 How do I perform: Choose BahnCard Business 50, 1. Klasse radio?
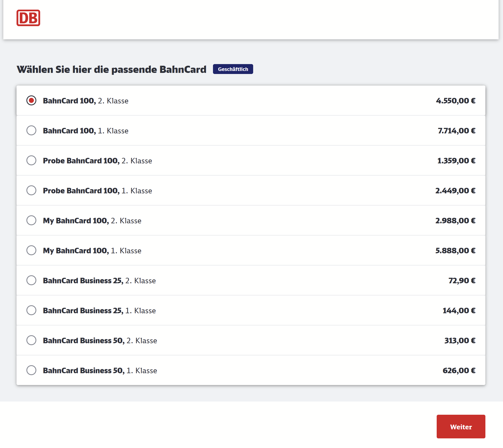click(31, 370)
